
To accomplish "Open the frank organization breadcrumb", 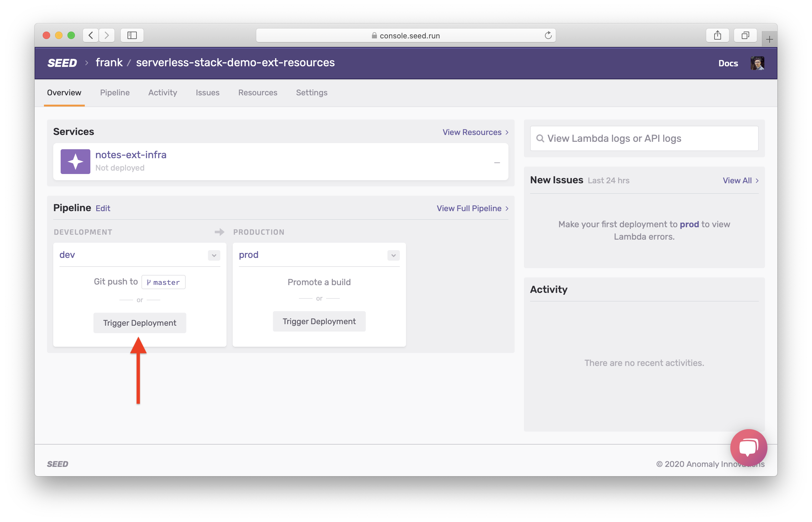I will tap(109, 63).
